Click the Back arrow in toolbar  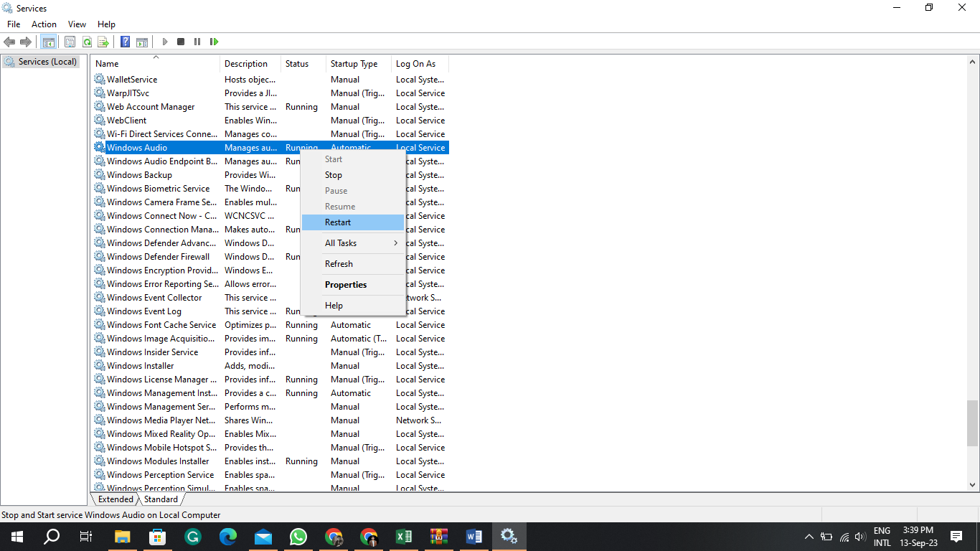pos(10,42)
